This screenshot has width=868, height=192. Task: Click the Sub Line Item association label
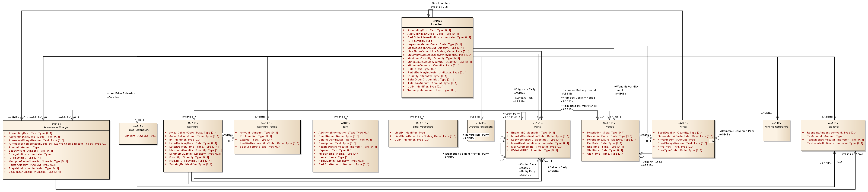coord(440,3)
